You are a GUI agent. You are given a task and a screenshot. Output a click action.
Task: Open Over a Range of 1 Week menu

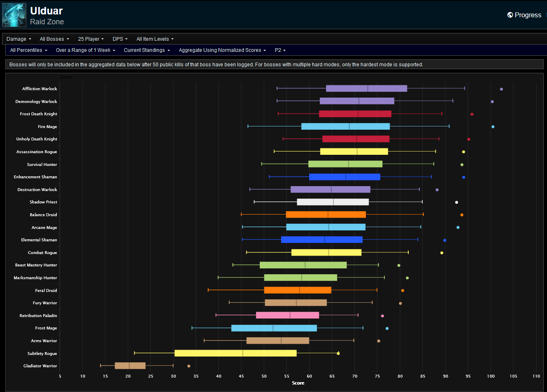(x=85, y=50)
